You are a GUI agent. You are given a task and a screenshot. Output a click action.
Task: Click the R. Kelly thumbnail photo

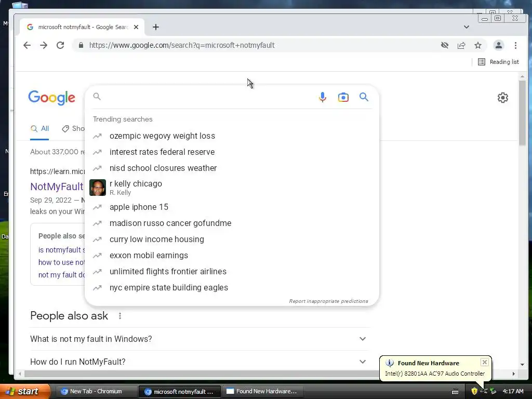click(97, 188)
